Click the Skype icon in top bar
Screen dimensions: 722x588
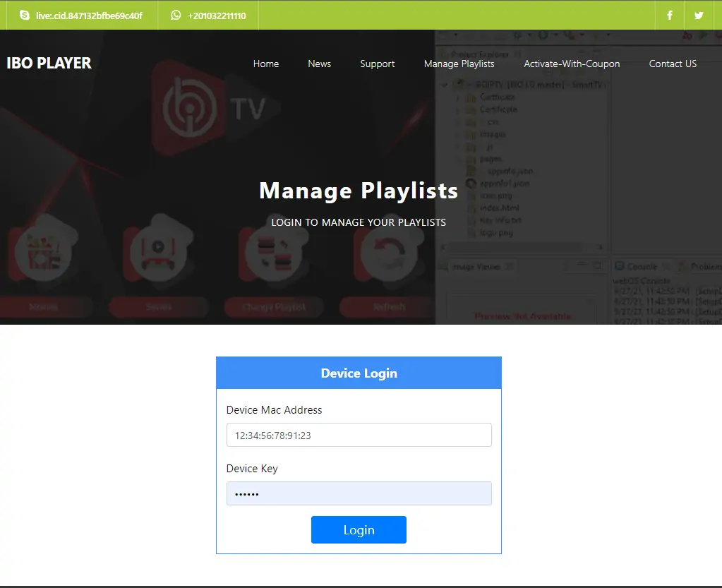coord(25,15)
